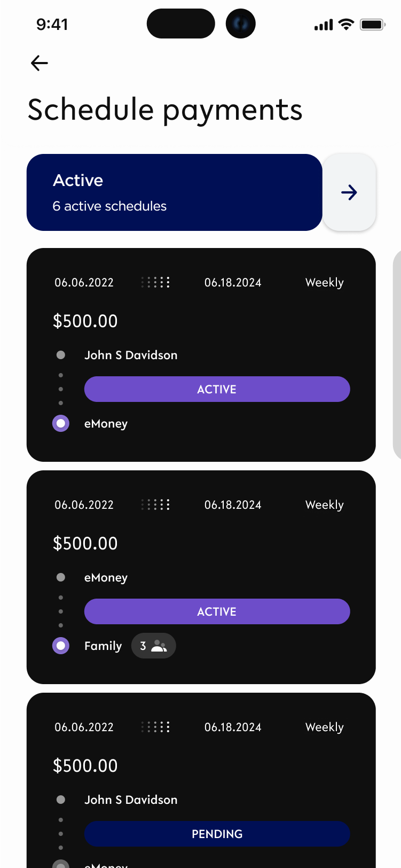Viewport: 401px width, 868px height.
Task: Tap the back arrow icon
Action: (x=40, y=63)
